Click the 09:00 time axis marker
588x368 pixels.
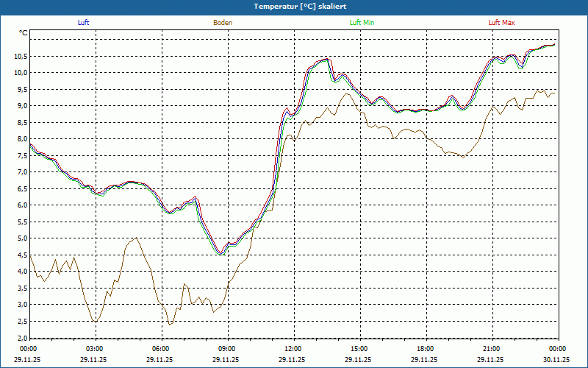tap(227, 349)
